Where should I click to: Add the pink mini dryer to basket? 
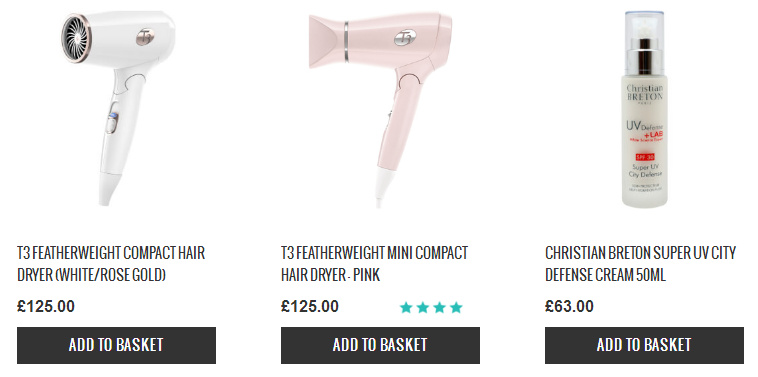click(x=380, y=345)
